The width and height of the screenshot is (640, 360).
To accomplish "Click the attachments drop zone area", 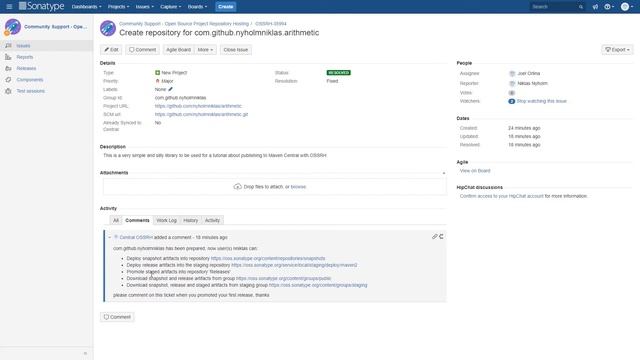I will [275, 187].
